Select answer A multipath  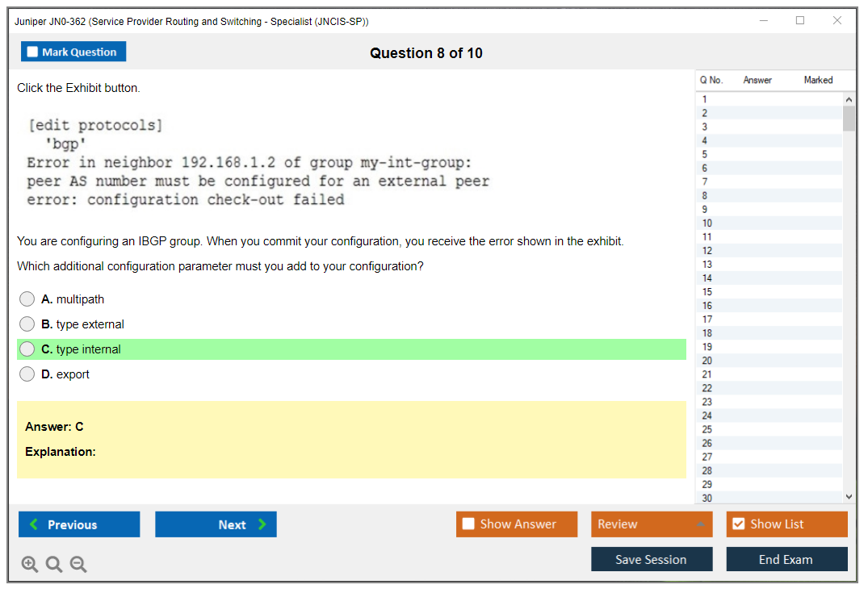[x=27, y=299]
